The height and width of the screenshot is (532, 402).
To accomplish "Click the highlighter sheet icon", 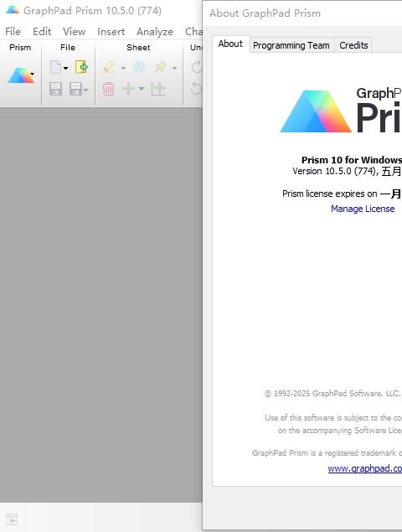I will tap(109, 67).
